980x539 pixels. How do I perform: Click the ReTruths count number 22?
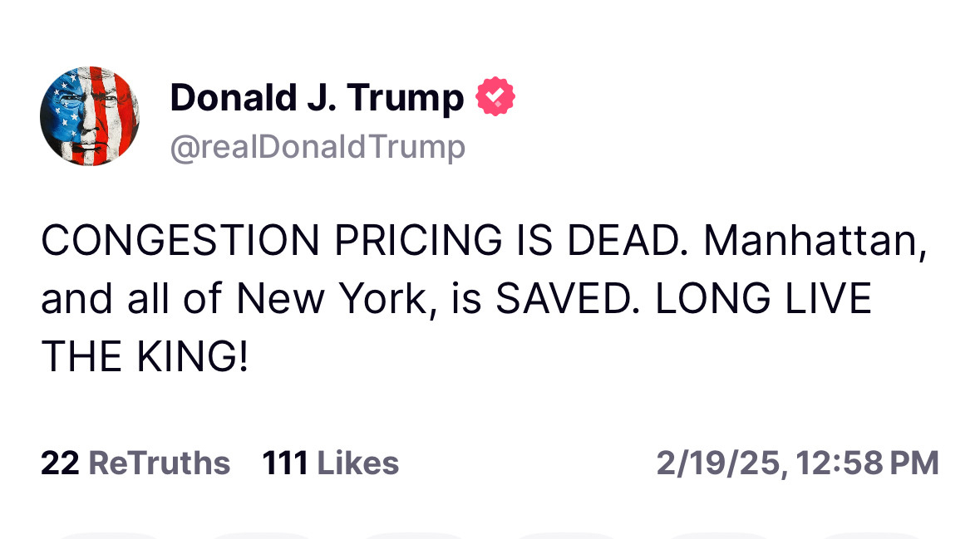coord(59,463)
